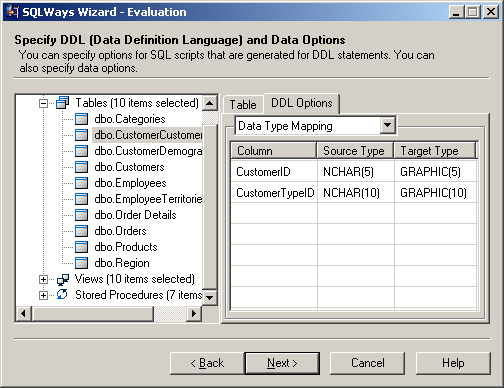Select Stored Procedures node label
The width and height of the screenshot is (504, 388).
[138, 295]
